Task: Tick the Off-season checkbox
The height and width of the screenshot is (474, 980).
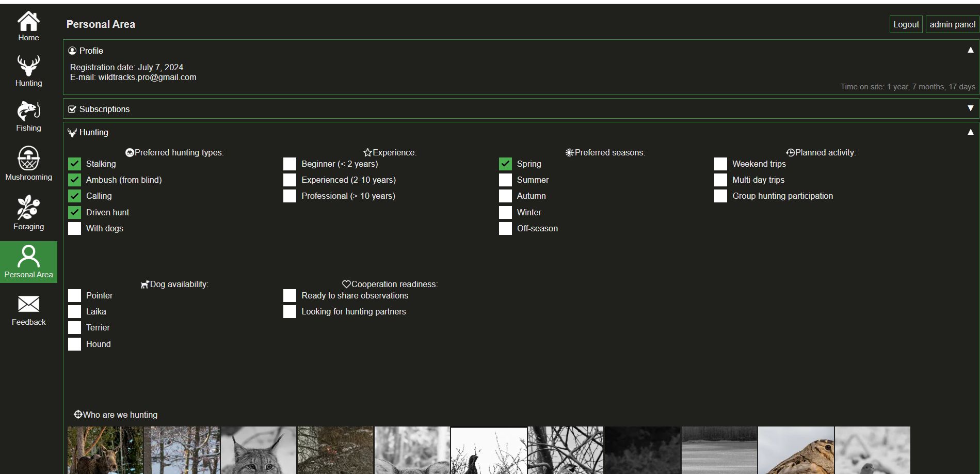Action: tap(505, 228)
